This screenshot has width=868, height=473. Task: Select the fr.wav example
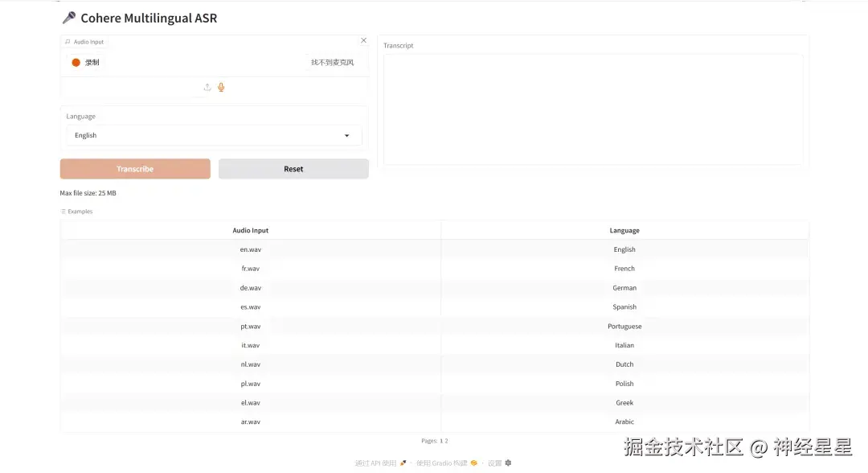pos(250,269)
